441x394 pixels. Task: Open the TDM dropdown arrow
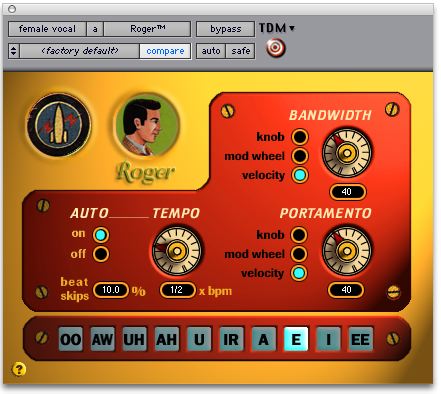click(x=292, y=28)
